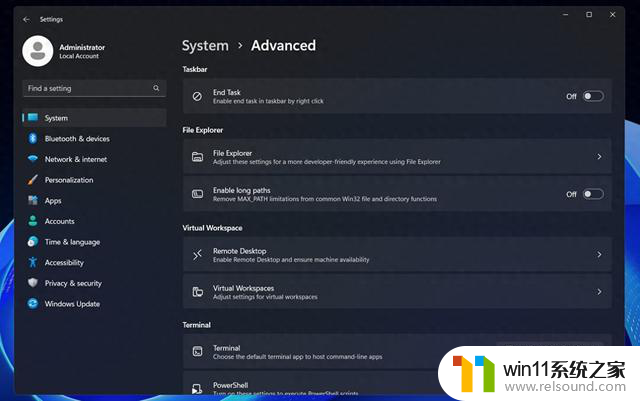Screen dimensions: 640x401
Task: Click the Remote Desktop arrows icon
Action: pos(198,255)
